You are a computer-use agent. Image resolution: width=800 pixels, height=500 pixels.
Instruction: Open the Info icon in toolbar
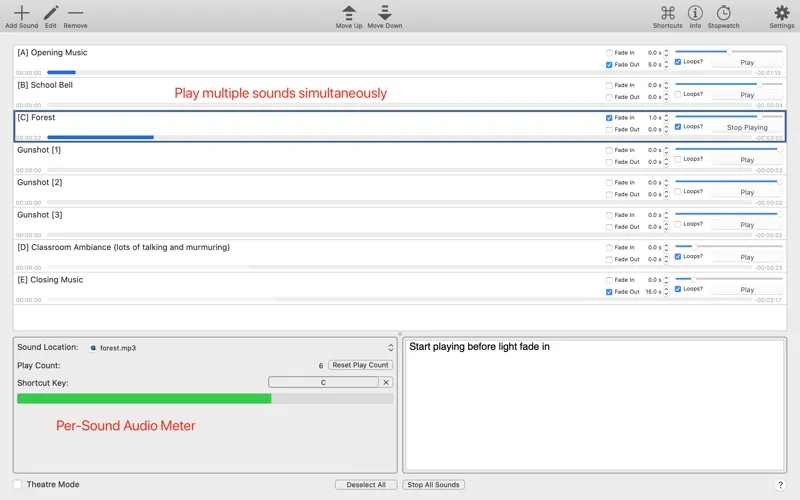click(695, 13)
